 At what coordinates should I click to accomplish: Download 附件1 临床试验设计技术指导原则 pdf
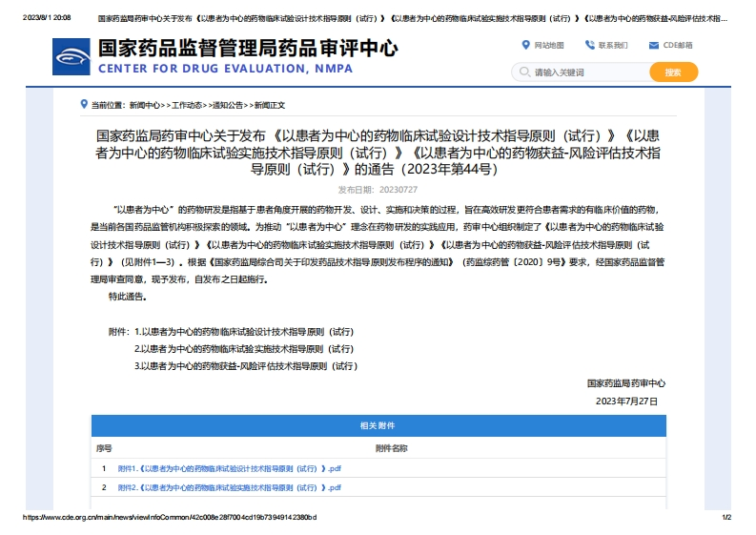click(x=229, y=468)
